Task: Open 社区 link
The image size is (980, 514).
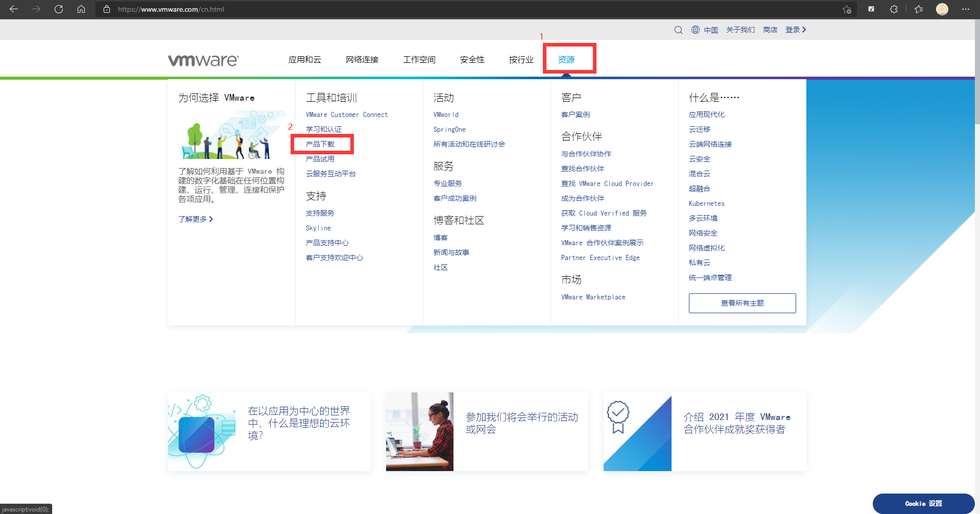Action: pyautogui.click(x=441, y=268)
